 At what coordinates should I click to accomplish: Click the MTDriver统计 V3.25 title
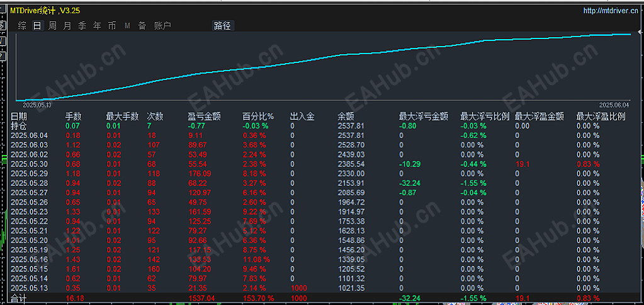point(45,11)
